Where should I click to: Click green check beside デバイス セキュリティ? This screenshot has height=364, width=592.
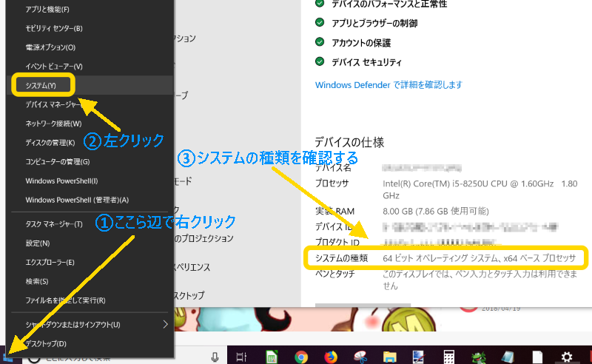click(x=320, y=61)
